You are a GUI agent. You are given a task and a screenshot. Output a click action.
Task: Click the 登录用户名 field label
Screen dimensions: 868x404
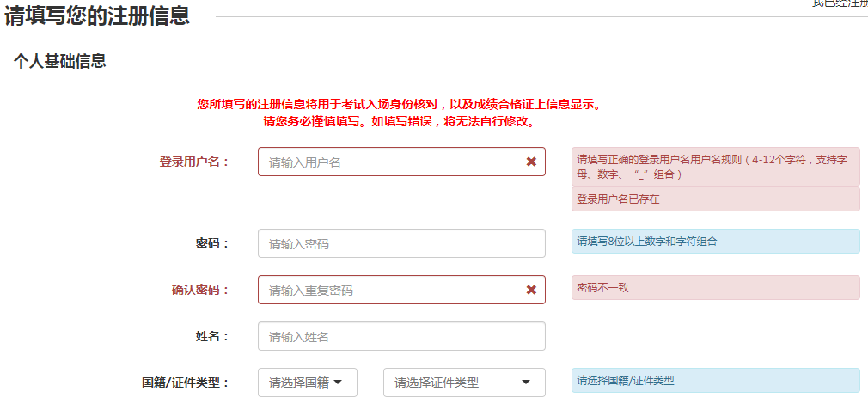pos(194,162)
